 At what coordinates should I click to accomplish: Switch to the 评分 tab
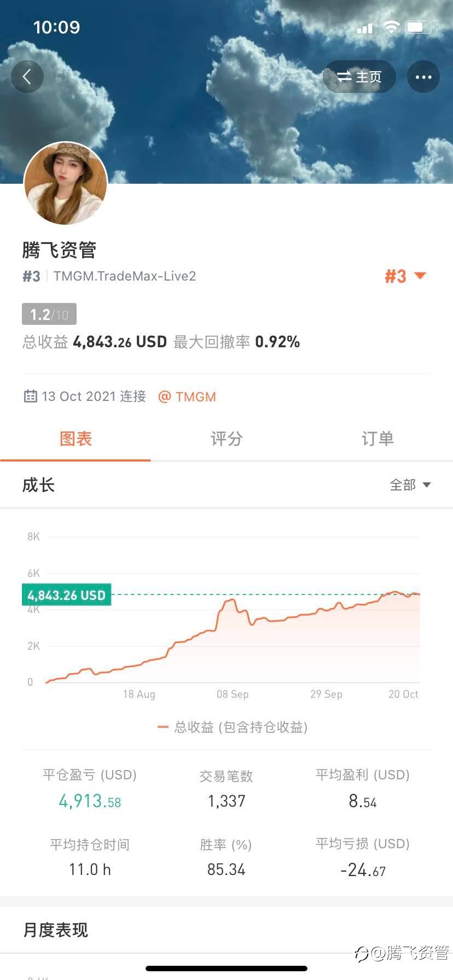pyautogui.click(x=226, y=439)
